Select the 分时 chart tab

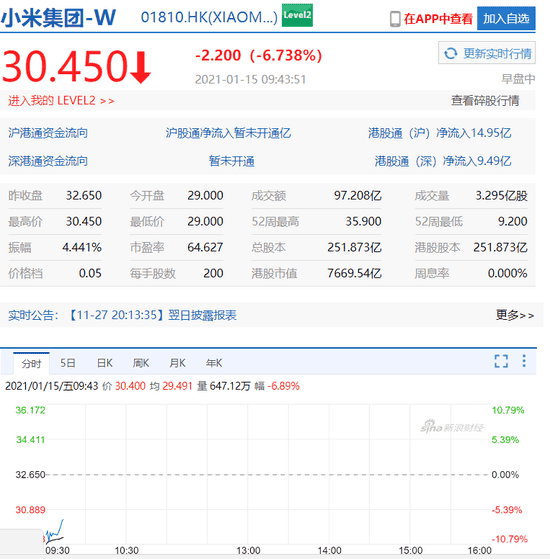click(x=31, y=363)
